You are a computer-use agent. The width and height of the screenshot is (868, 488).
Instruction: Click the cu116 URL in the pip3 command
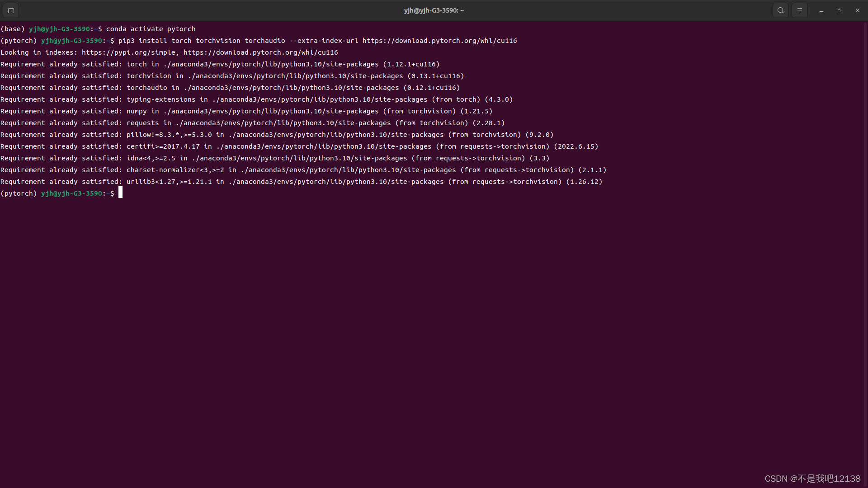pyautogui.click(x=439, y=41)
